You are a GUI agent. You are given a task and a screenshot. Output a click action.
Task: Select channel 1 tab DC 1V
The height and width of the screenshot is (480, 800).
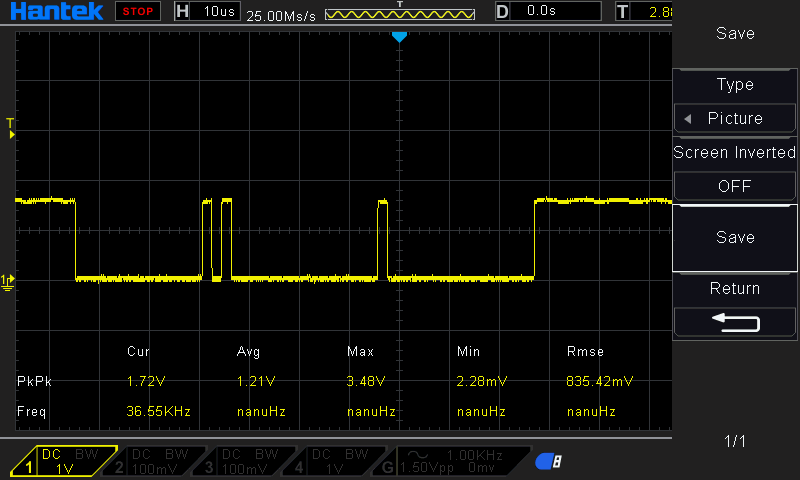point(64,461)
